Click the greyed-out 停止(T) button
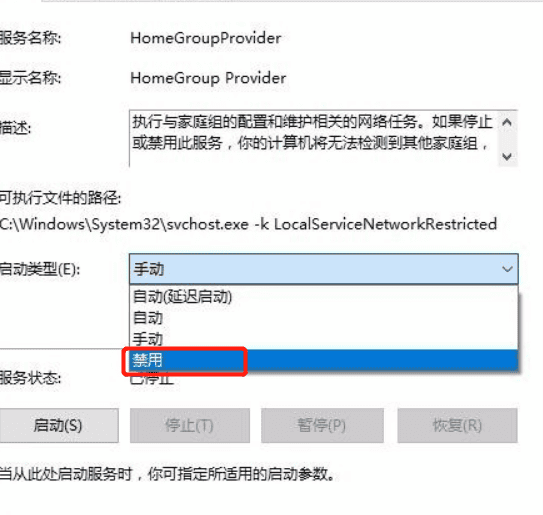The width and height of the screenshot is (543, 515). click(x=190, y=425)
